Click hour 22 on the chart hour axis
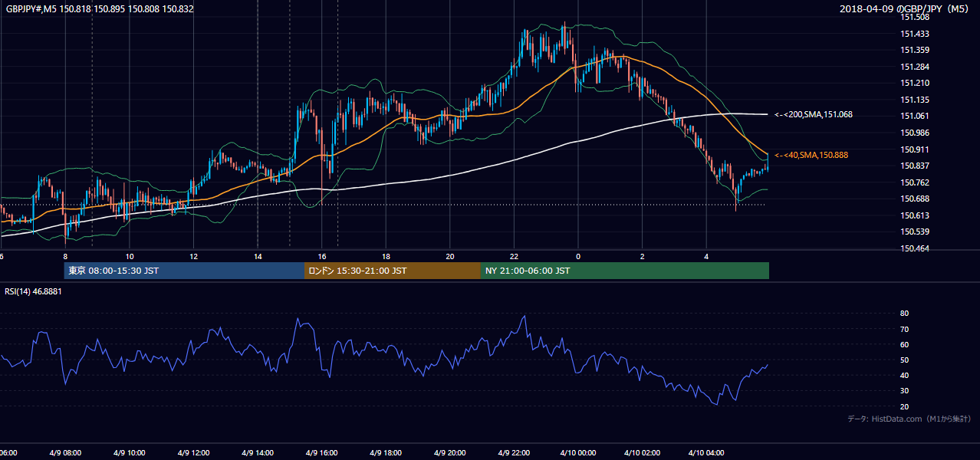Screen dimensions: 980x460 coord(514,257)
